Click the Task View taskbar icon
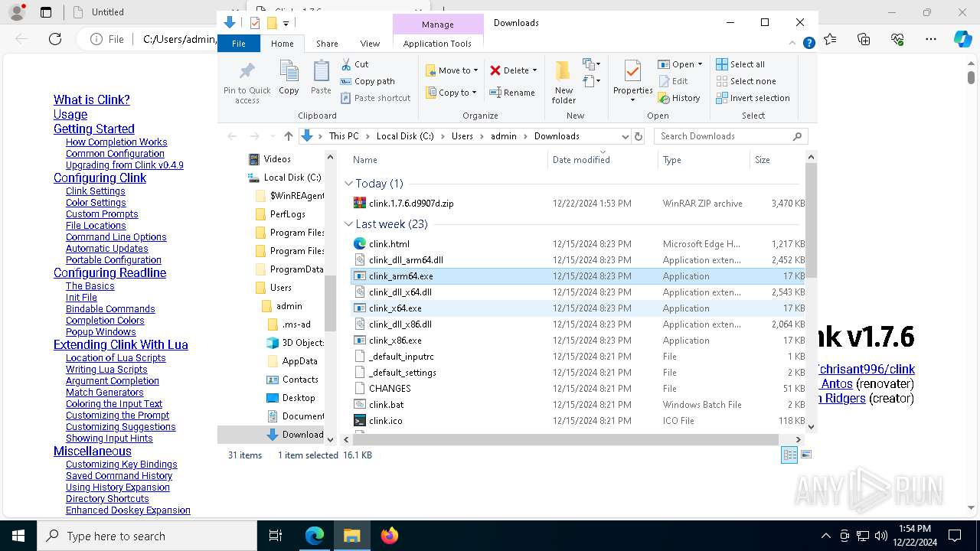The width and height of the screenshot is (980, 551). 276,536
